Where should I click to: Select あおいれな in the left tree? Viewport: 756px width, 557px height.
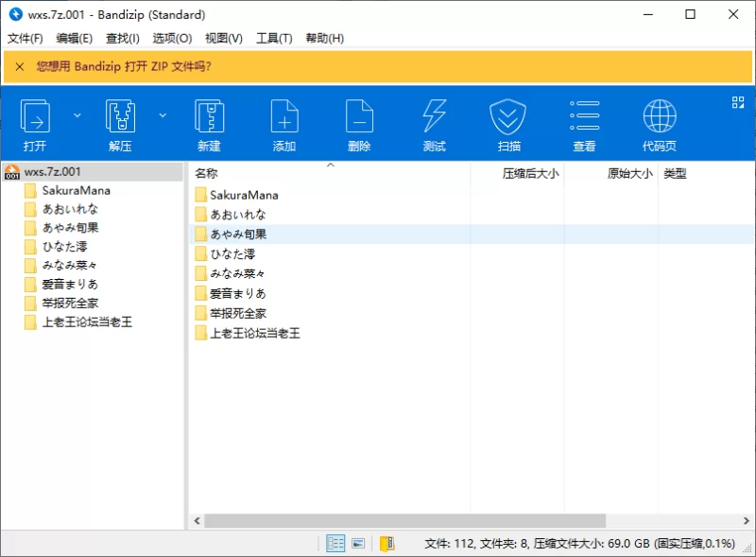(x=70, y=209)
